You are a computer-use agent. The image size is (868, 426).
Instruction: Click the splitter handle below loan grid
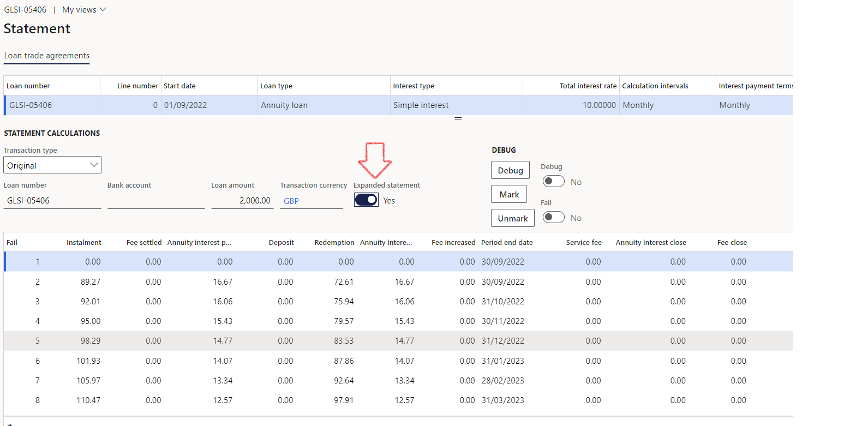458,118
